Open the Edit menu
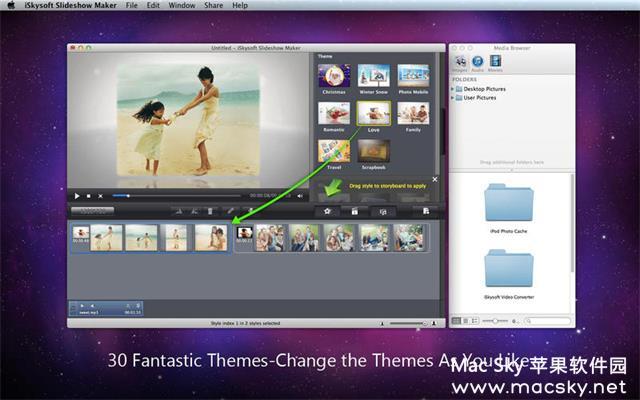Screen dimensions: 640x400 [153, 5]
